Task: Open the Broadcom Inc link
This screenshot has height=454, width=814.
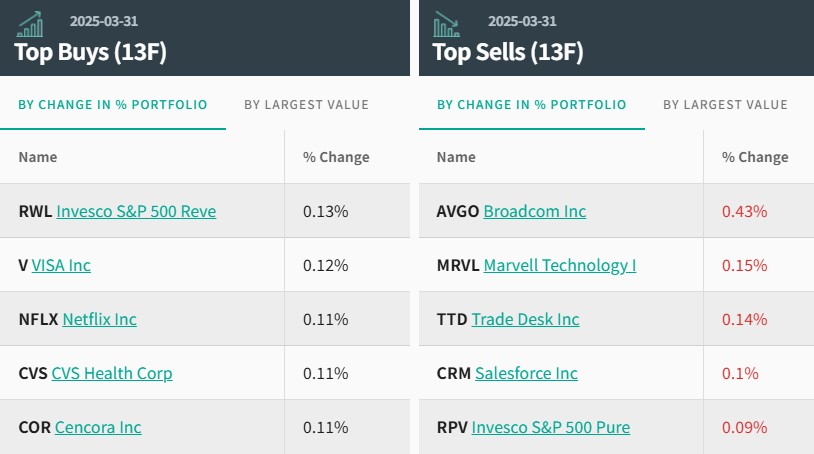Action: (x=535, y=211)
